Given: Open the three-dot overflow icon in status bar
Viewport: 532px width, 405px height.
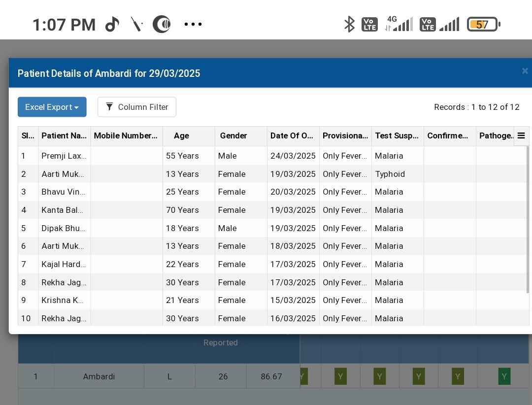Looking at the screenshot, I should pyautogui.click(x=193, y=24).
